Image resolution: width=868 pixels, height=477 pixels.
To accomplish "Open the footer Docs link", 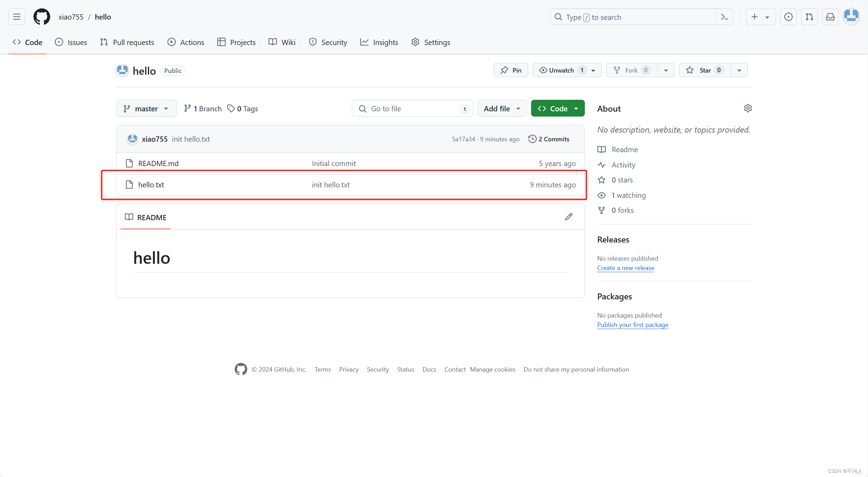I will pos(429,369).
